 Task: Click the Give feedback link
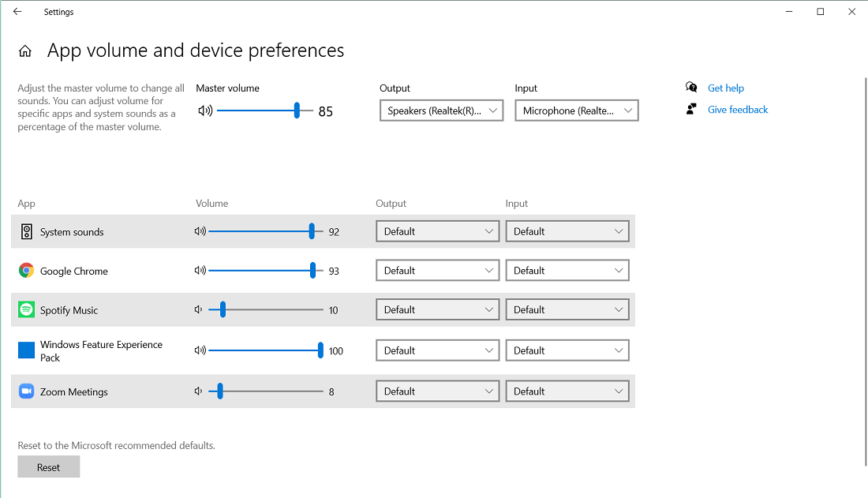[737, 110]
